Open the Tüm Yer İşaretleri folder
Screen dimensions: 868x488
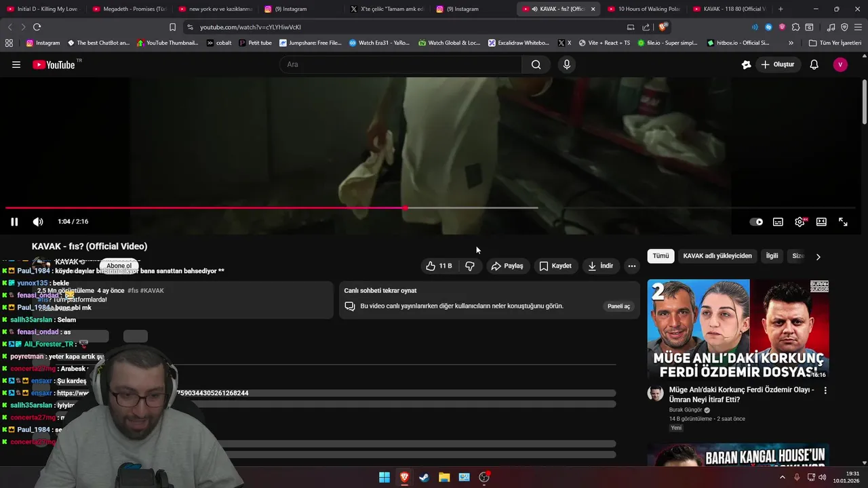[x=835, y=43]
